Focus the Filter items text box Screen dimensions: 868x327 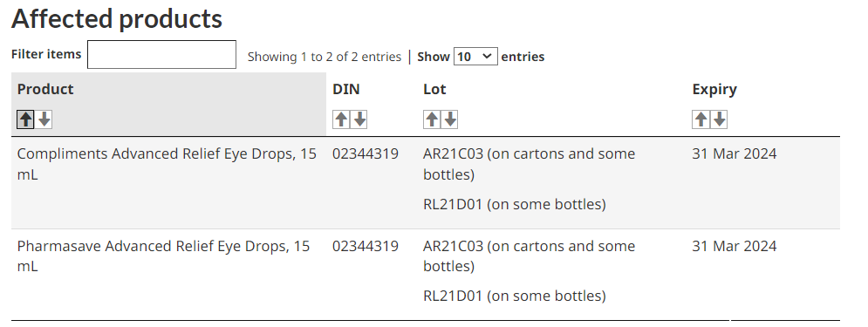pos(161,54)
